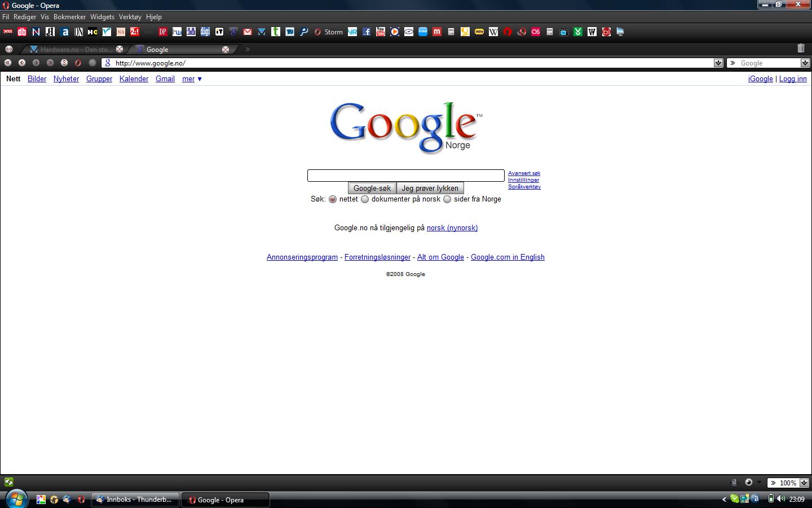The height and width of the screenshot is (508, 812).
Task: Click the norsk (nynorsk) link
Action: (452, 228)
